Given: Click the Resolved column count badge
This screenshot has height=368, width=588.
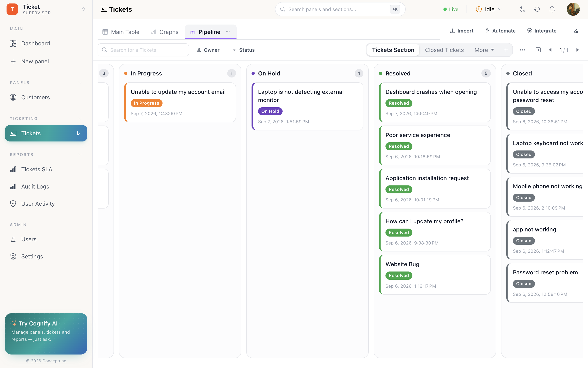Looking at the screenshot, I should pos(486,73).
